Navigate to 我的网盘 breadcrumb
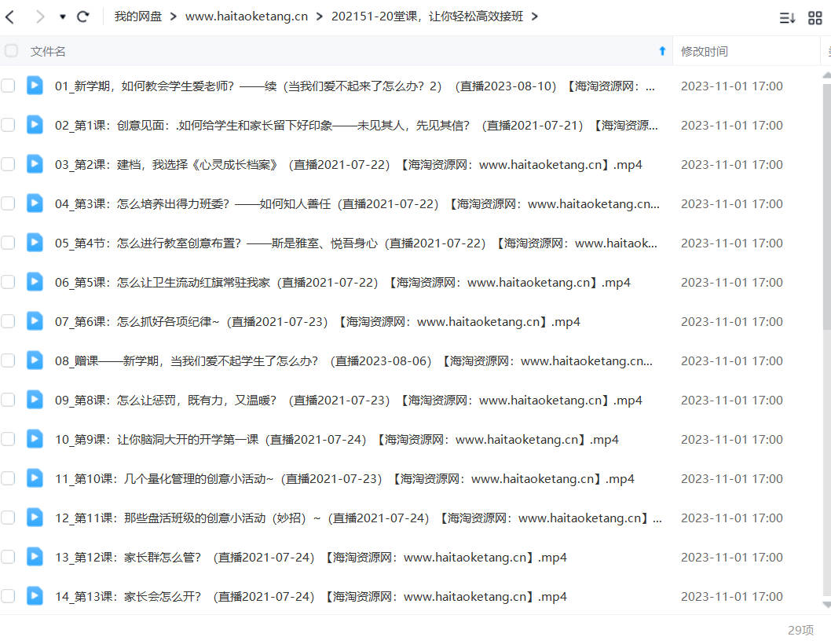The width and height of the screenshot is (831, 644). pos(137,16)
